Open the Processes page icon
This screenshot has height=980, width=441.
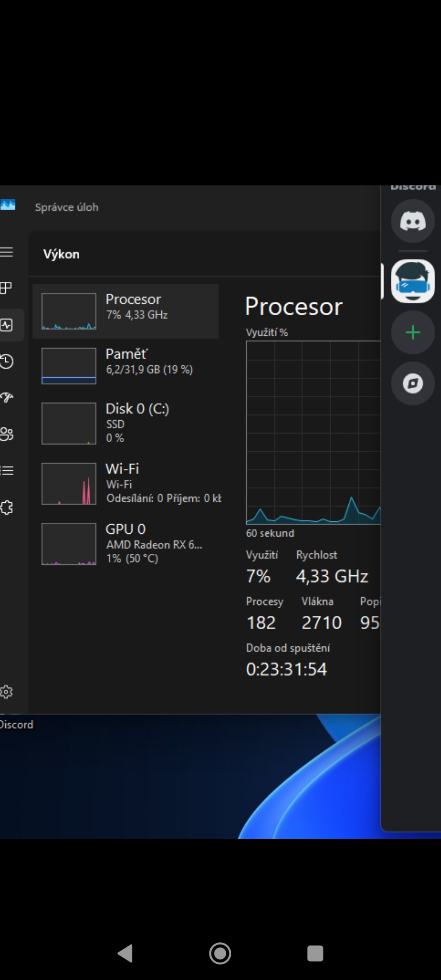7,288
